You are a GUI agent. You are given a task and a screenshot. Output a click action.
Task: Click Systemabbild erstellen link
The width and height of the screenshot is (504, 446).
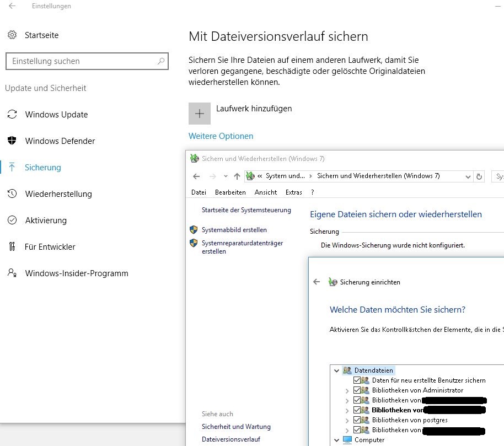click(234, 230)
